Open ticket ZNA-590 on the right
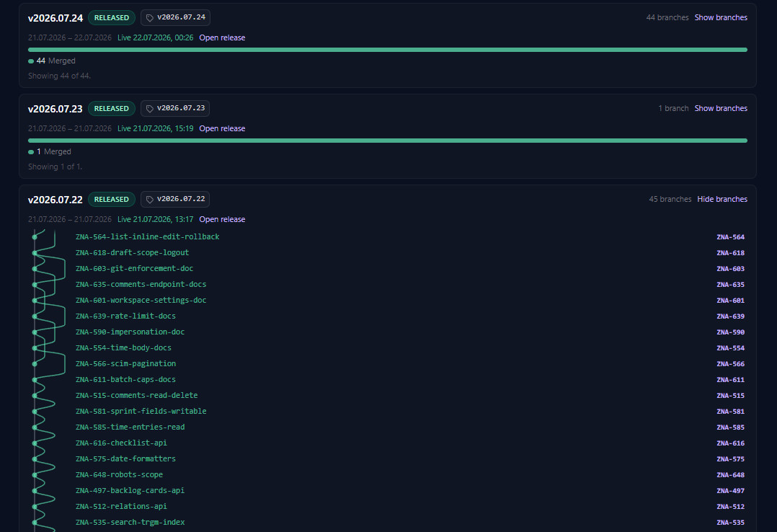This screenshot has width=777, height=532. point(730,332)
